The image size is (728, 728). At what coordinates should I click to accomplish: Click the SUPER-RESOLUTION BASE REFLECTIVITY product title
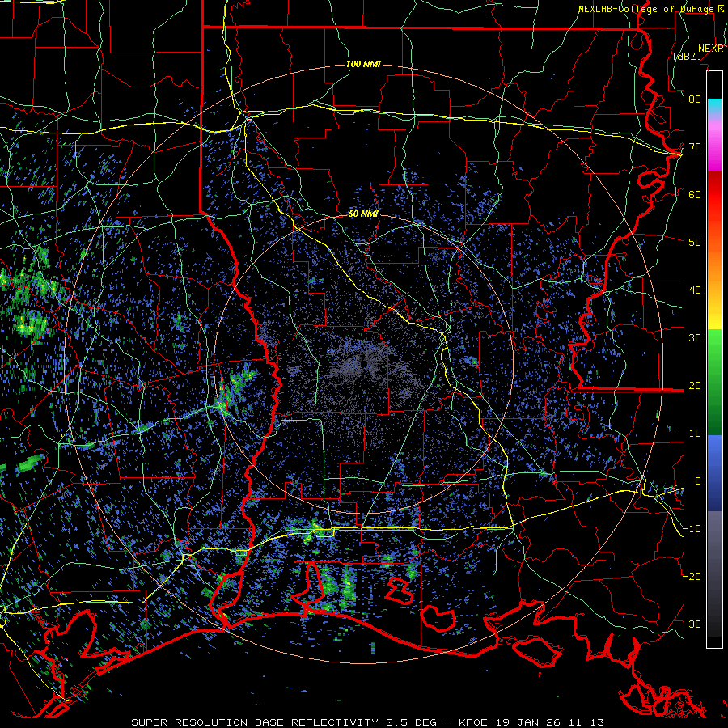(255, 722)
